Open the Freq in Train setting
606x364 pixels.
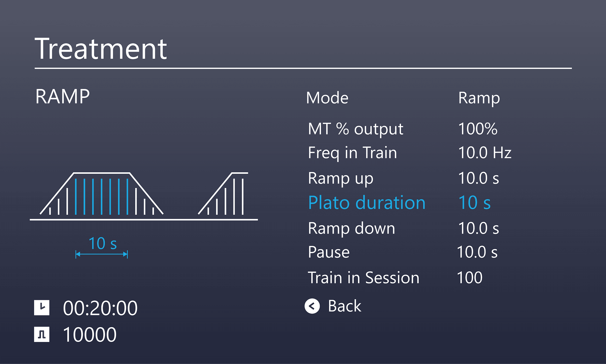pos(409,153)
